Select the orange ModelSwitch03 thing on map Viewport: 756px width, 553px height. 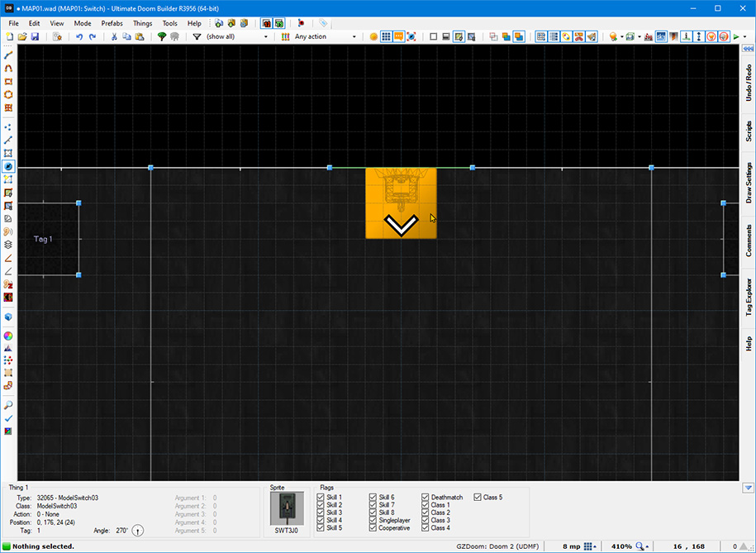tap(401, 203)
